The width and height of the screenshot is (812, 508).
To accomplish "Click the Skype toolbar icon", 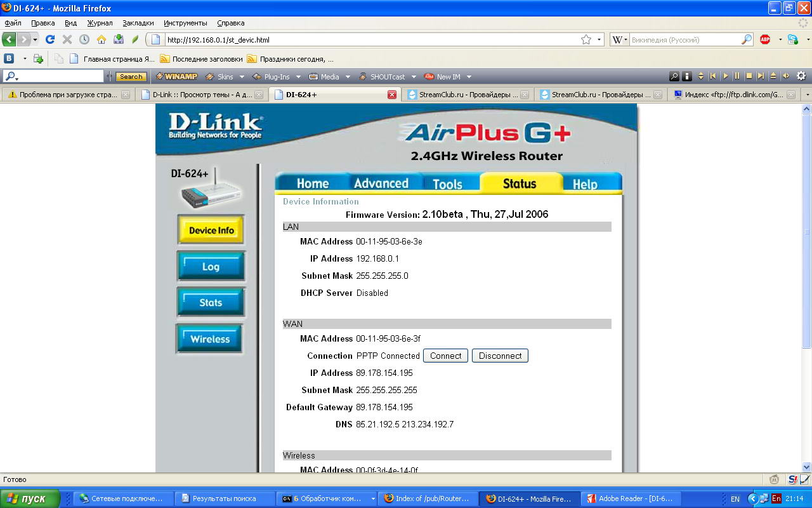I will (792, 39).
